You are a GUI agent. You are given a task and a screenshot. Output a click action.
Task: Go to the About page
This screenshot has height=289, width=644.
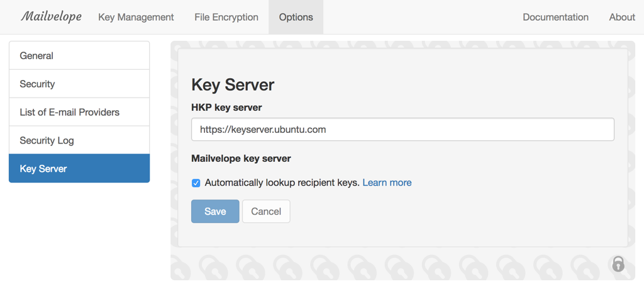(x=621, y=17)
